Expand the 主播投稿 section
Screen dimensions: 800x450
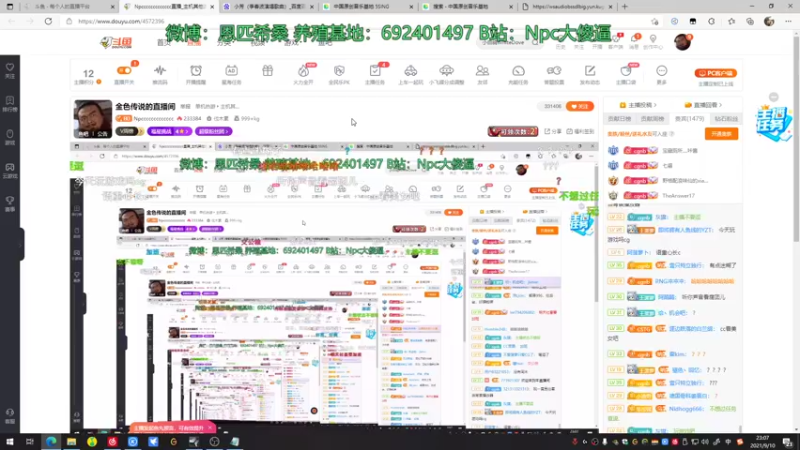pyautogui.click(x=637, y=105)
